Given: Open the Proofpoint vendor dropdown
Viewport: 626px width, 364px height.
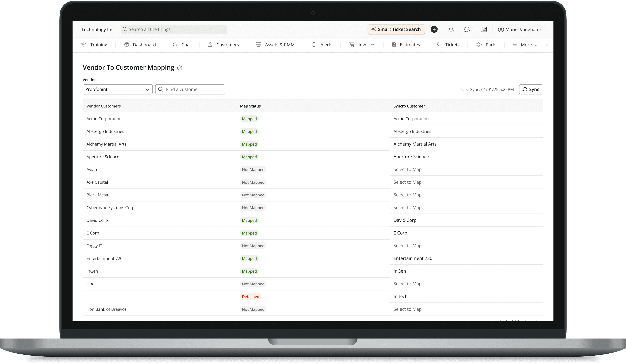Looking at the screenshot, I should (118, 89).
